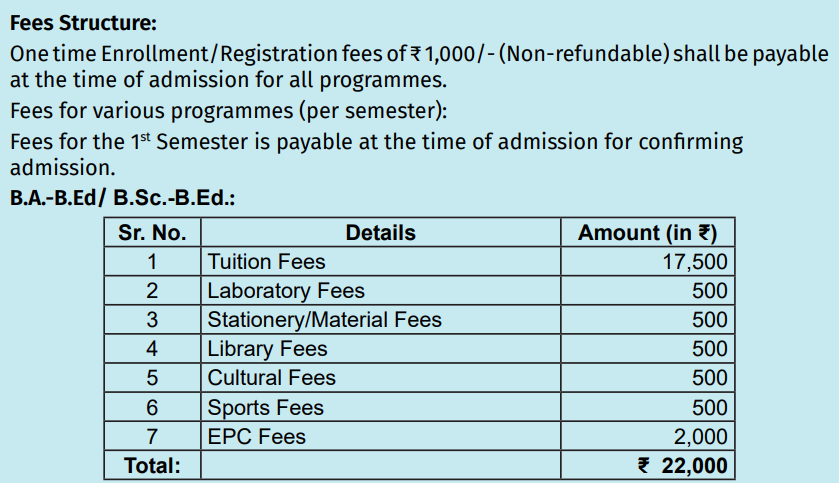Image resolution: width=839 pixels, height=483 pixels.
Task: Click the B.A.-B.Ed/ B.Sc.-B.Ed. heading
Action: tap(122, 198)
